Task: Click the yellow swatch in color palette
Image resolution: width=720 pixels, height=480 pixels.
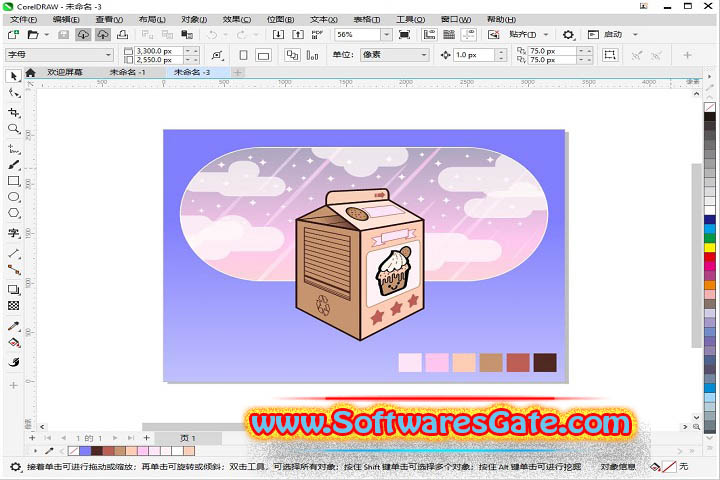Action: click(x=710, y=248)
